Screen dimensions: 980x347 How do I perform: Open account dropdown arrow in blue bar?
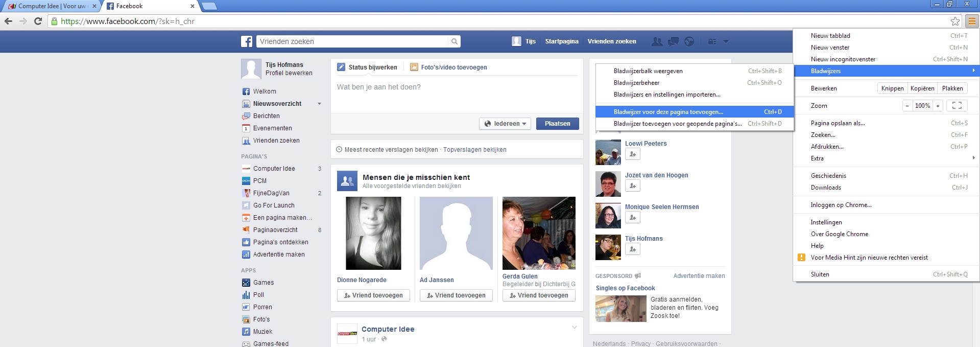[x=726, y=41]
